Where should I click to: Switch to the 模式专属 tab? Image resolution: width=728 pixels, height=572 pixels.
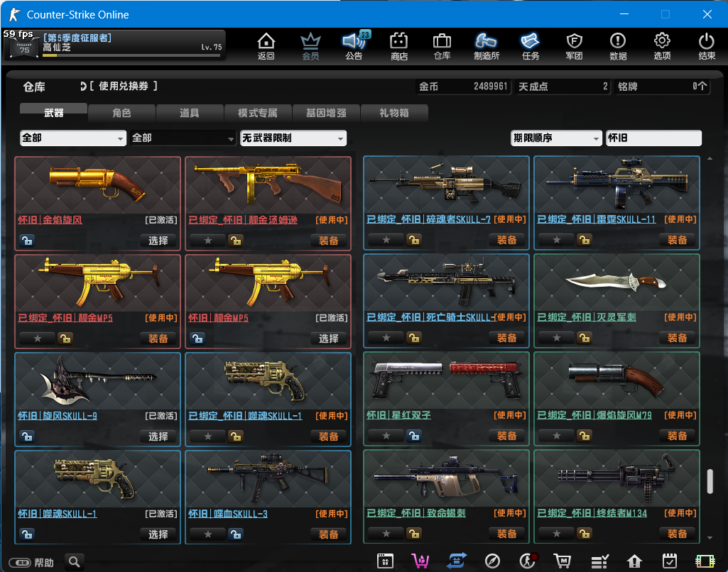click(x=258, y=112)
